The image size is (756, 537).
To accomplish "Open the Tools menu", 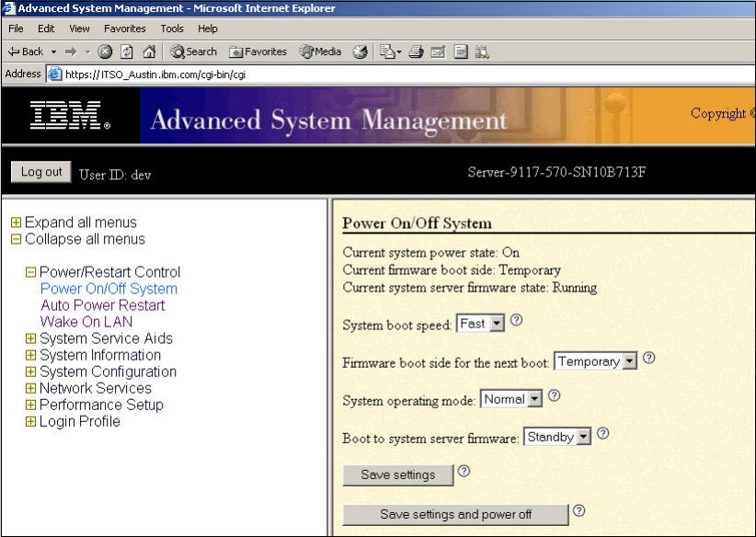I will 172,29.
